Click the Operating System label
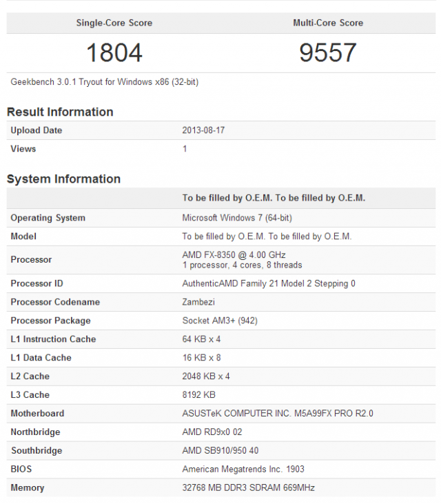Image resolution: width=441 pixels, height=504 pixels. pyautogui.click(x=48, y=218)
